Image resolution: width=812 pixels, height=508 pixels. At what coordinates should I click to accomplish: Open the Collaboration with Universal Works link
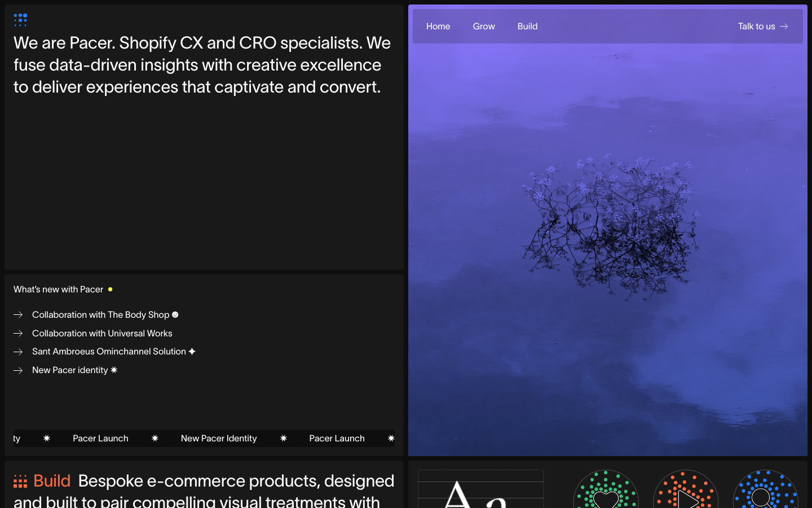(102, 334)
